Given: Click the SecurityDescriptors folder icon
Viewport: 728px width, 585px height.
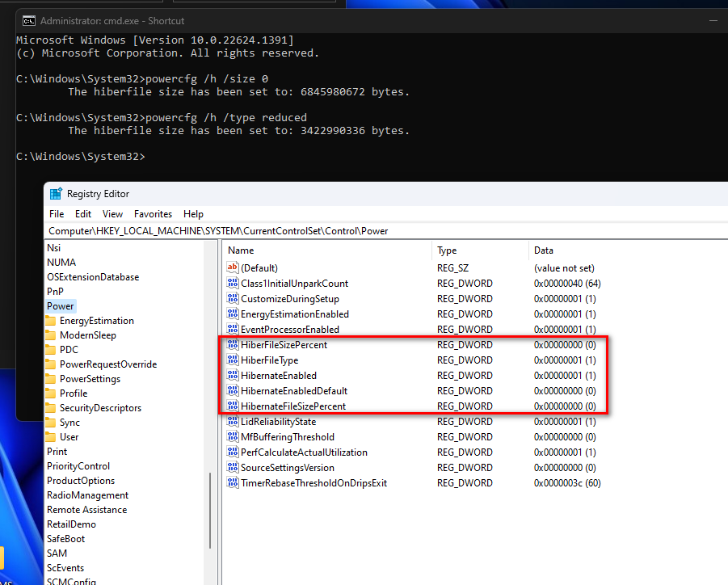Looking at the screenshot, I should pos(51,408).
